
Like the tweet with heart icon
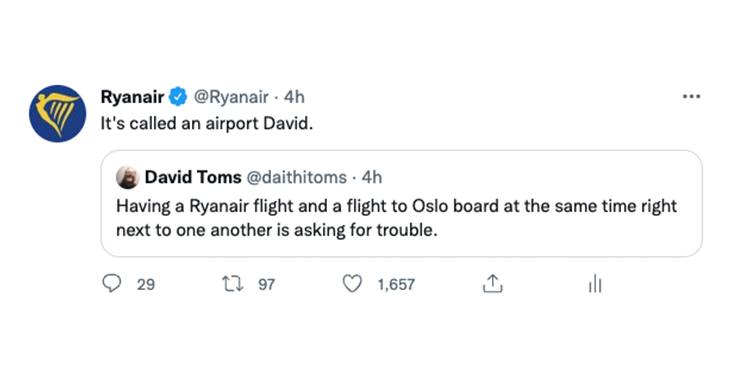352,284
